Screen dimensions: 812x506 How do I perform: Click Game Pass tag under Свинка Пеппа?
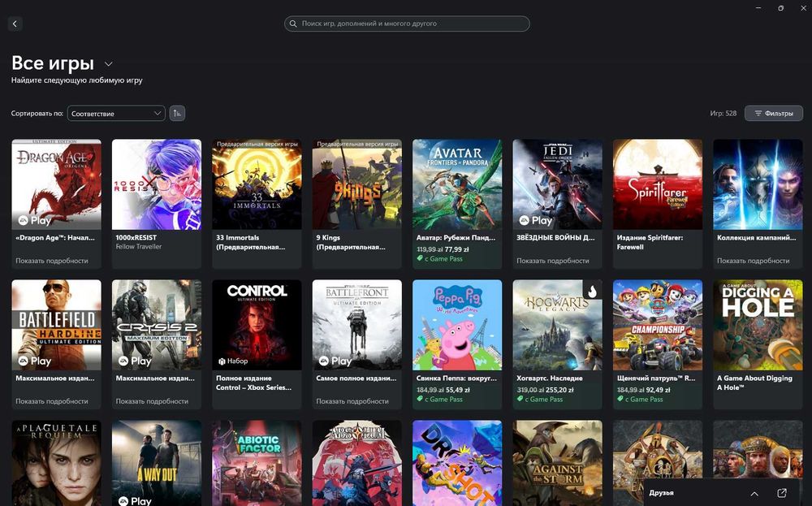pos(439,400)
